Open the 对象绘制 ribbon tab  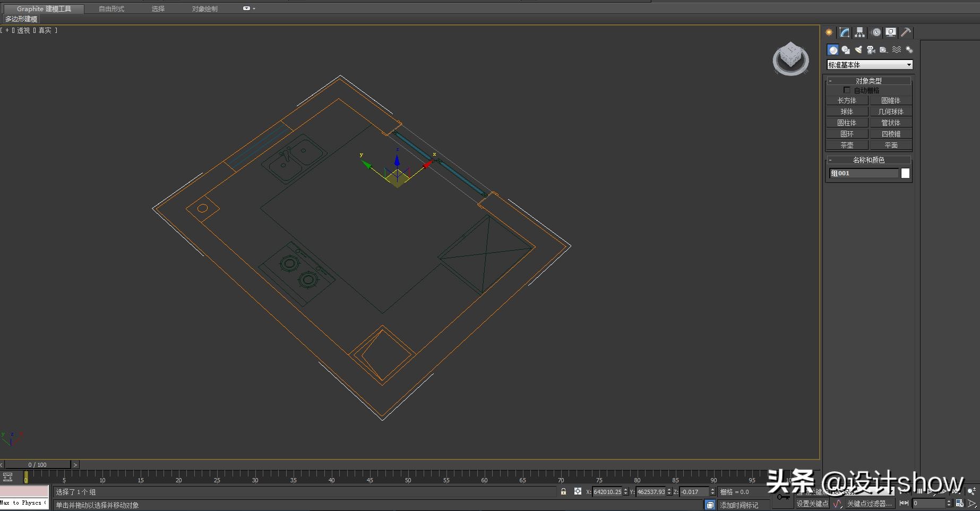tap(205, 9)
